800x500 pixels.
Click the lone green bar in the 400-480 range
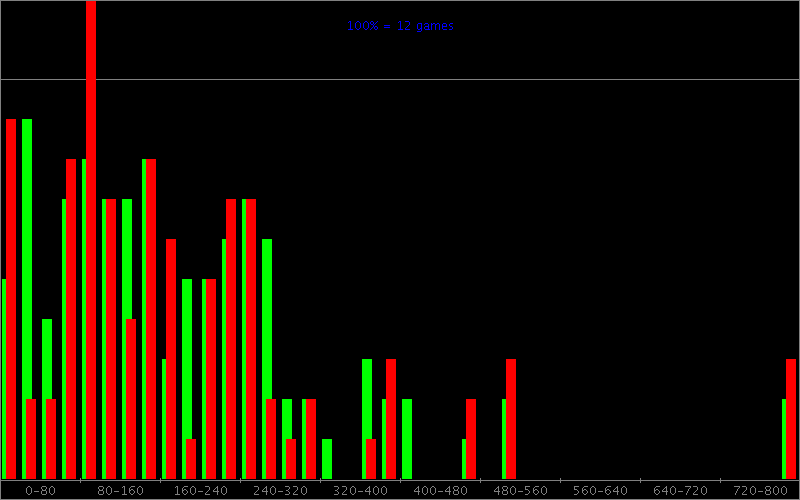tap(407, 439)
